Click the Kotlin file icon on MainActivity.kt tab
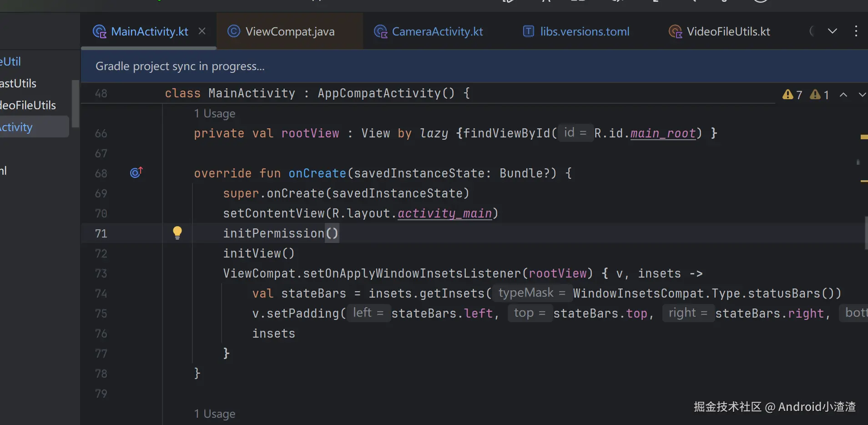 click(x=99, y=31)
